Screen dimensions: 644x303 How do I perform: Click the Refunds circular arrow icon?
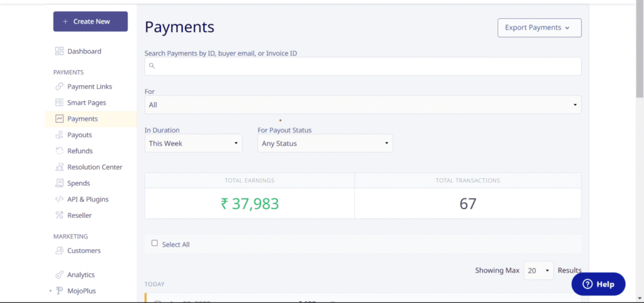59,151
